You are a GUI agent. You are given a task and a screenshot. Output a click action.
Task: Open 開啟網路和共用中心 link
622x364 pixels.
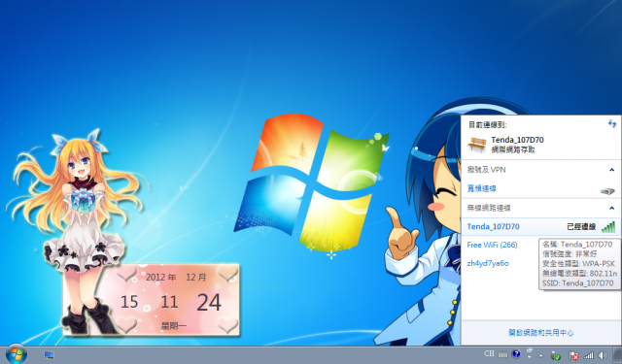coord(541,333)
